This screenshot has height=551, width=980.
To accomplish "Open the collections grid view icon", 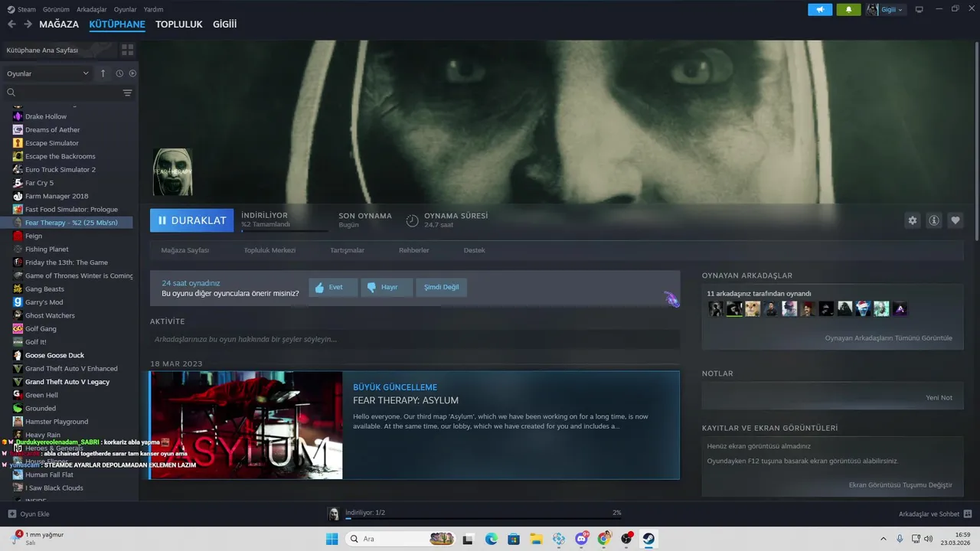I will click(127, 50).
